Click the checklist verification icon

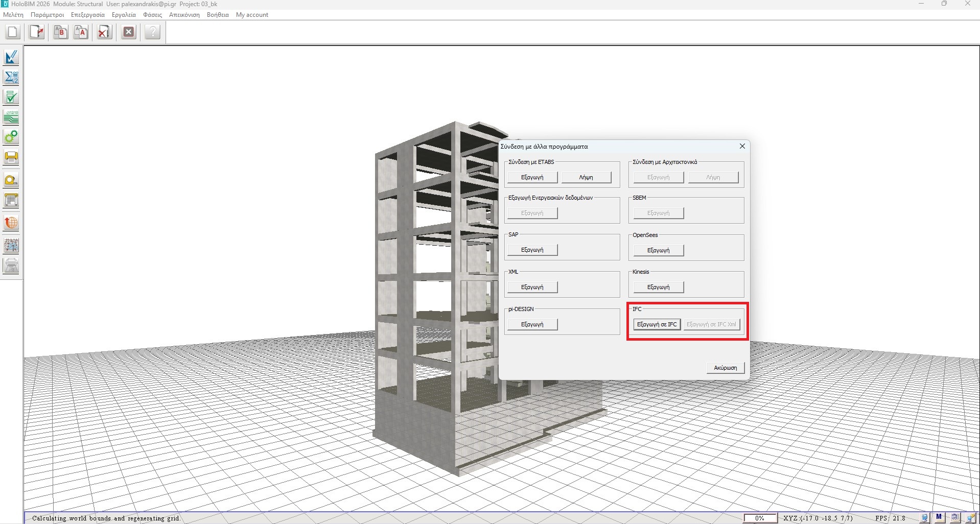click(11, 97)
